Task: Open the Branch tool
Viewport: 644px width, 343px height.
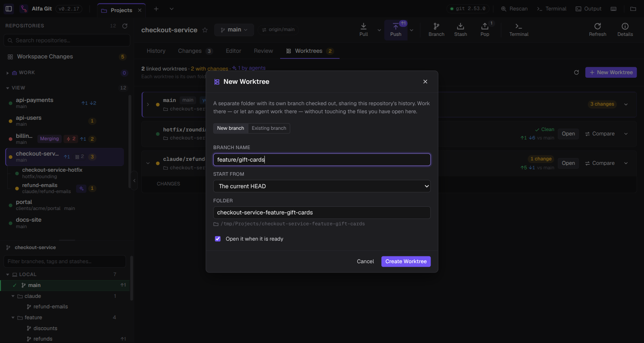Action: point(436,30)
